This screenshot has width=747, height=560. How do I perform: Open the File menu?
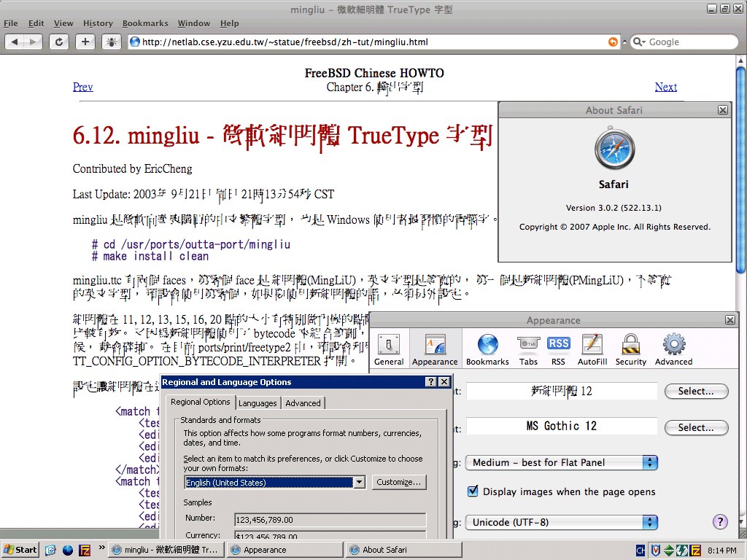click(x=10, y=23)
